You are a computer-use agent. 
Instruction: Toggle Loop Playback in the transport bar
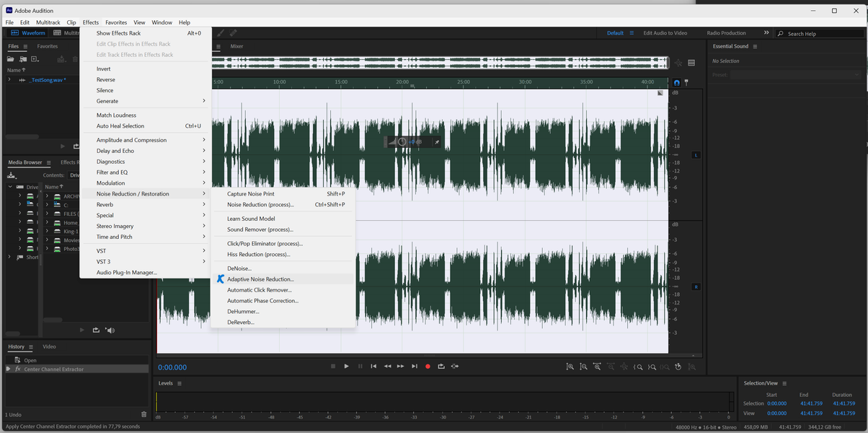click(441, 367)
